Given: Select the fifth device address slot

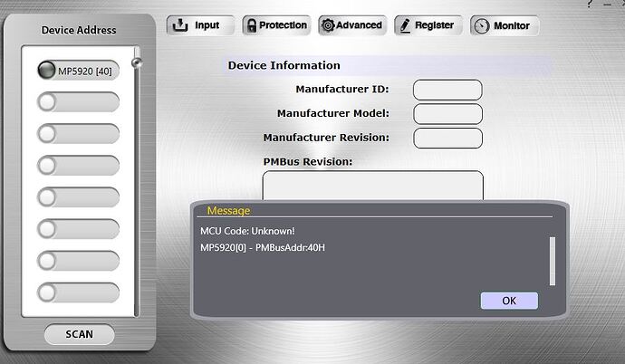Looking at the screenshot, I should (x=79, y=197).
